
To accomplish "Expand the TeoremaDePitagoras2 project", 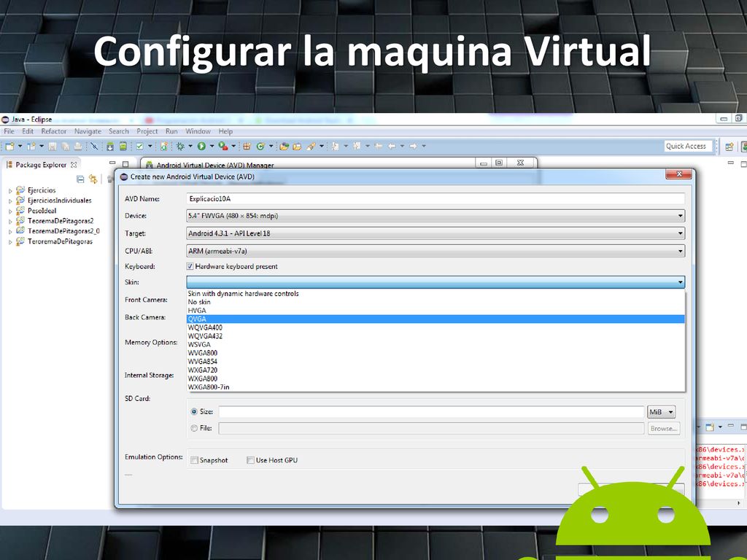I will click(x=10, y=222).
